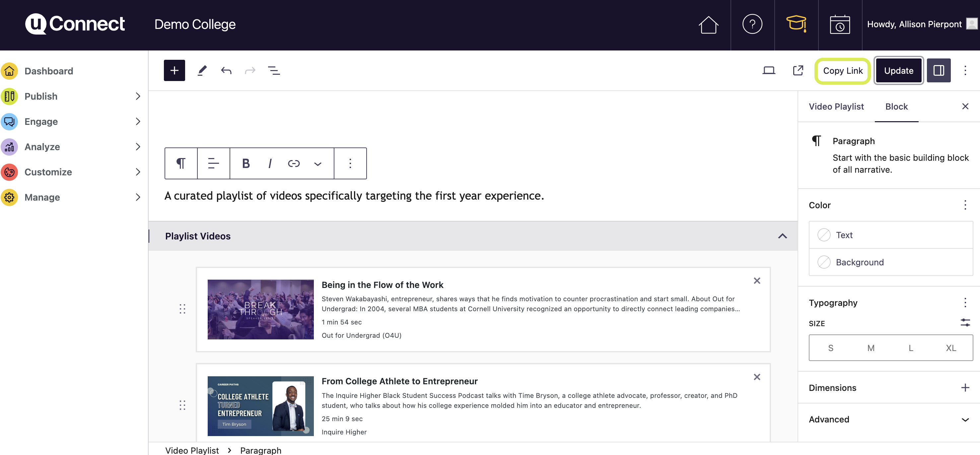Open the document overview list icon
The image size is (980, 455).
(x=274, y=70)
